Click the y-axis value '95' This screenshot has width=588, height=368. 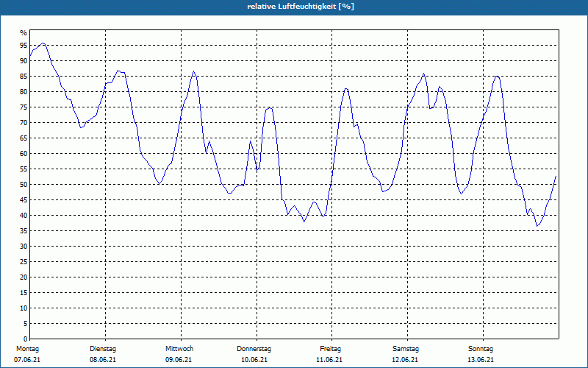click(x=24, y=46)
